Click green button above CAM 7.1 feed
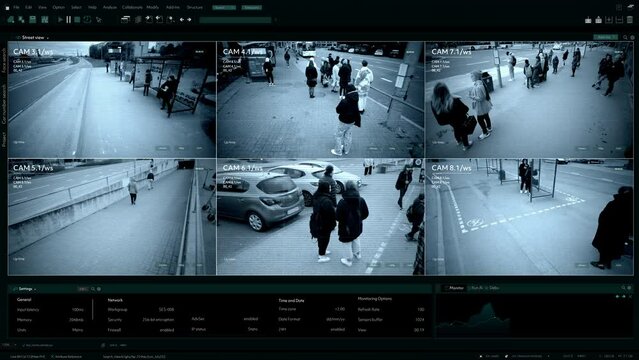Image resolution: width=639 pixels, height=360 pixels. pyautogui.click(x=605, y=37)
